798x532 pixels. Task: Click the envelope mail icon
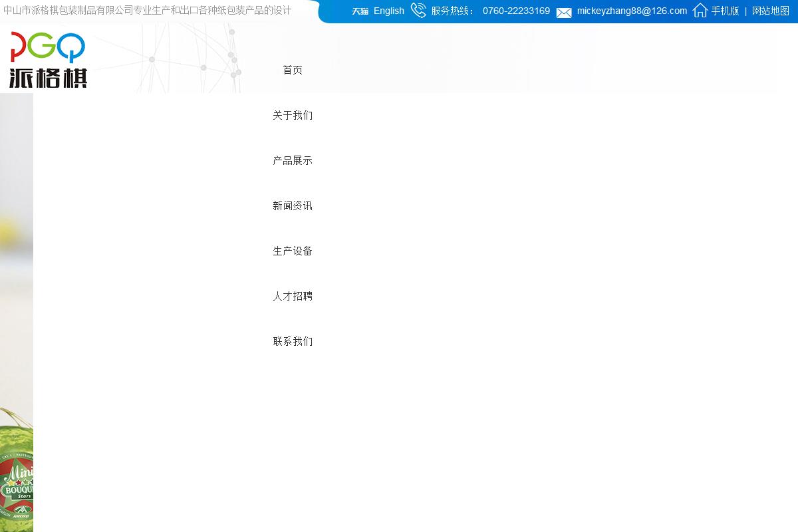click(564, 12)
